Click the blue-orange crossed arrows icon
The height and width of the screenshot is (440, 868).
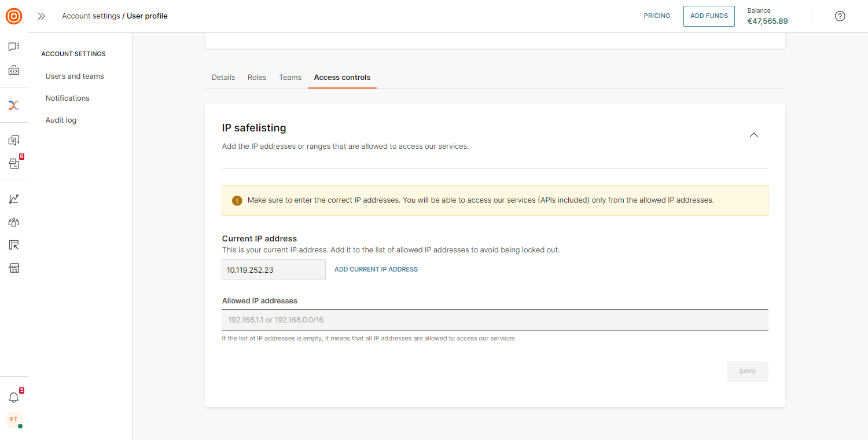pyautogui.click(x=14, y=105)
